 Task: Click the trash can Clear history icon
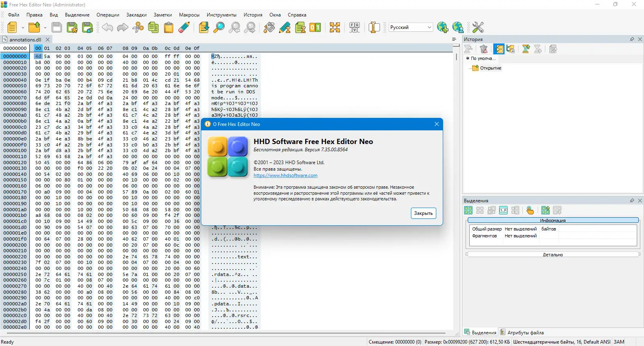[484, 49]
